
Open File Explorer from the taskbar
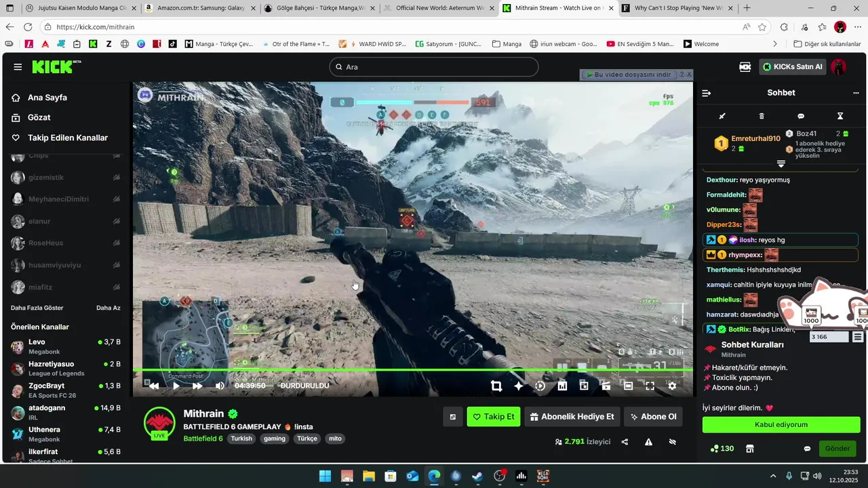pos(368,476)
